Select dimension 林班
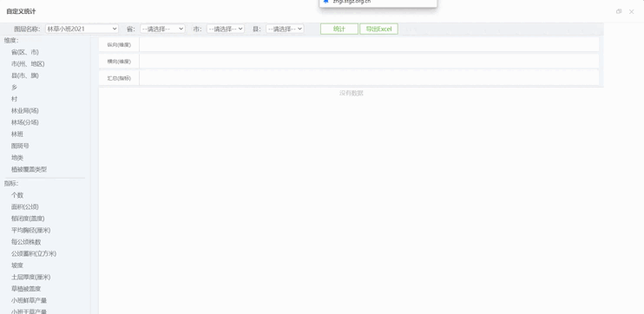Image resolution: width=644 pixels, height=314 pixels. pos(17,134)
